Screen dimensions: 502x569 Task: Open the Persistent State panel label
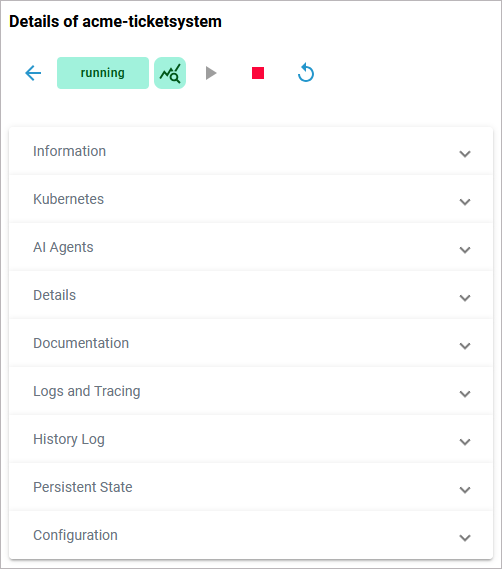tap(83, 487)
